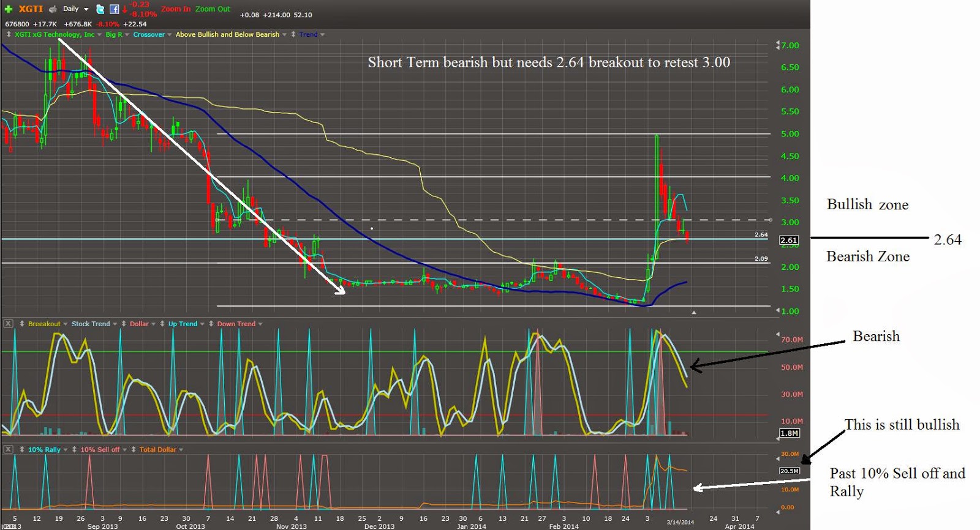
Task: Click the 7.00 price axis label
Action: tap(790, 45)
